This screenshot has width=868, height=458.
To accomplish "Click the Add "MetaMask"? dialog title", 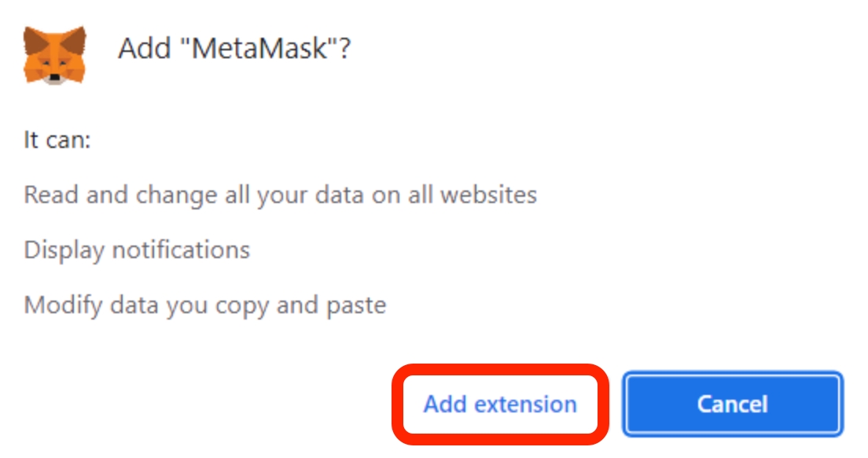I will pyautogui.click(x=234, y=50).
